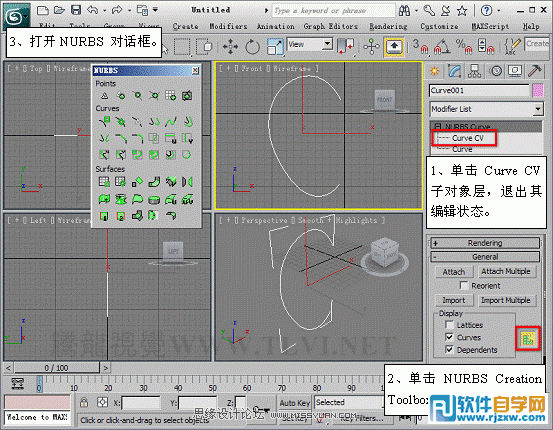The width and height of the screenshot is (553, 430).
Task: Click the Attach button
Action: (454, 272)
